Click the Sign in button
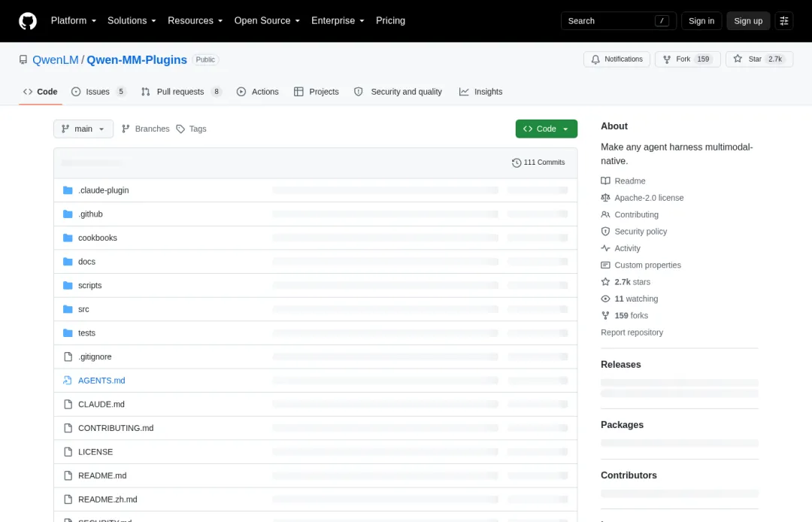The height and width of the screenshot is (522, 812). click(701, 21)
